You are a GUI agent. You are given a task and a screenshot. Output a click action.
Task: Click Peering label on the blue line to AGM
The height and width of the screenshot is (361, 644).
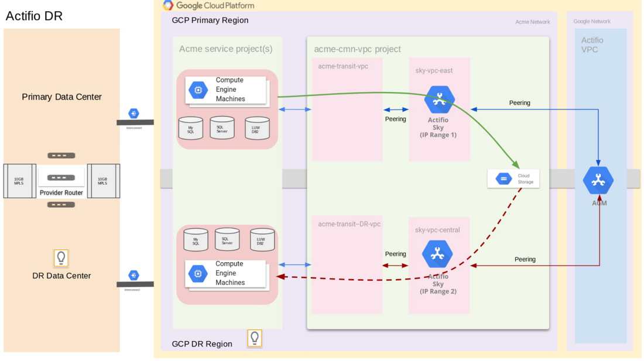pos(519,103)
